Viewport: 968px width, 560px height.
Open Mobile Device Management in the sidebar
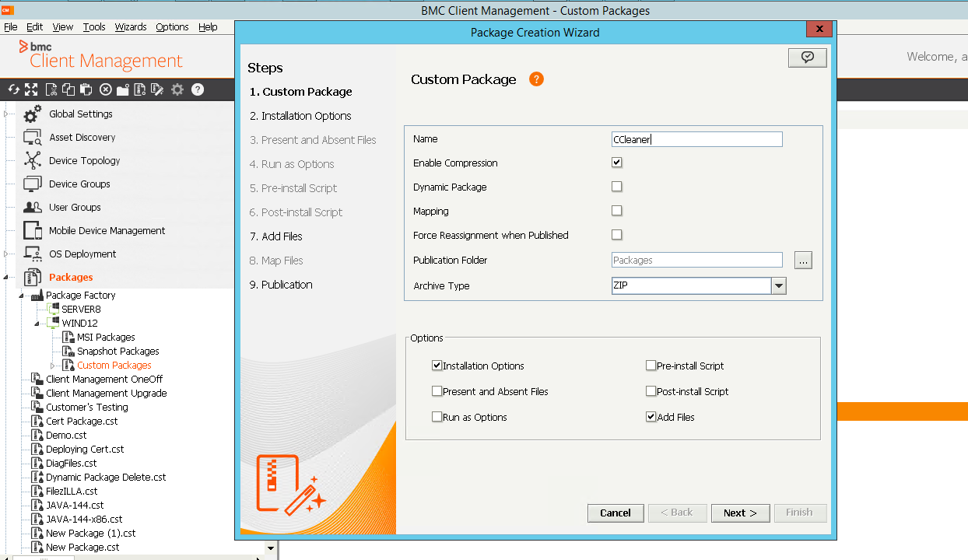(107, 230)
